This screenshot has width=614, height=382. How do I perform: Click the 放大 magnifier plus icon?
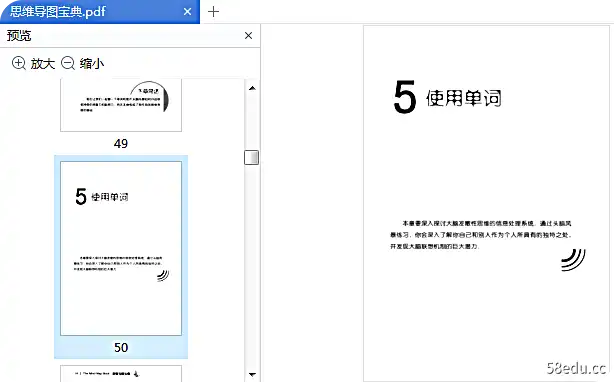click(x=19, y=63)
